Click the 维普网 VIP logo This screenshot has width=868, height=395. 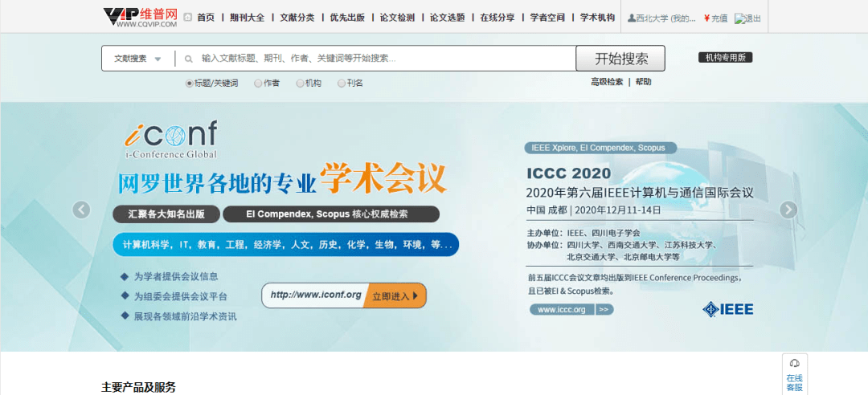pos(140,17)
